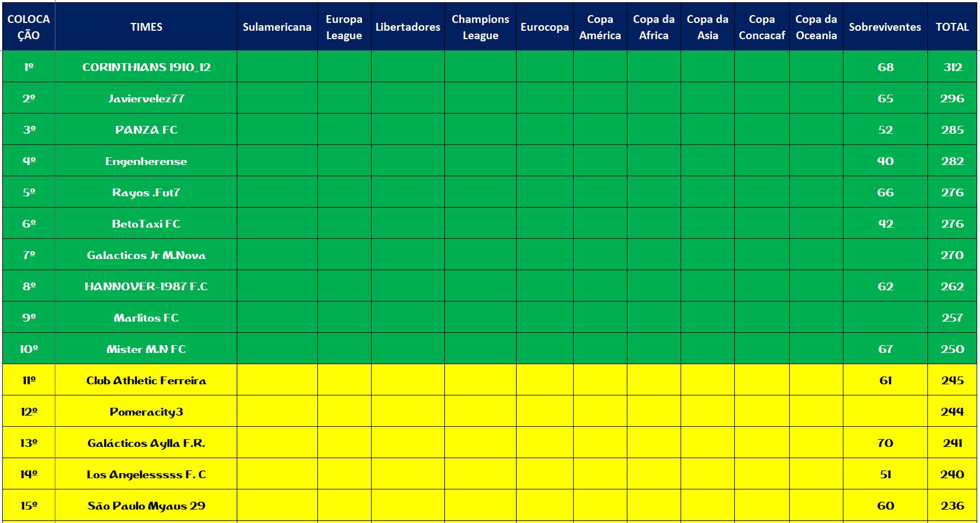This screenshot has width=980, height=523.
Task: Select the Javiervelez77 team name cell
Action: pyautogui.click(x=146, y=98)
